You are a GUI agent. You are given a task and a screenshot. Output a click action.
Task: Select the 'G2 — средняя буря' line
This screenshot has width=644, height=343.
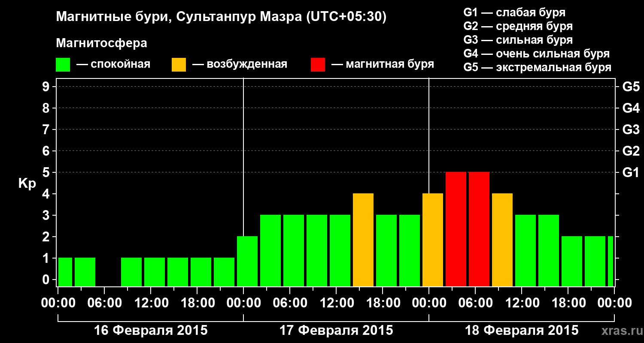tap(518, 26)
